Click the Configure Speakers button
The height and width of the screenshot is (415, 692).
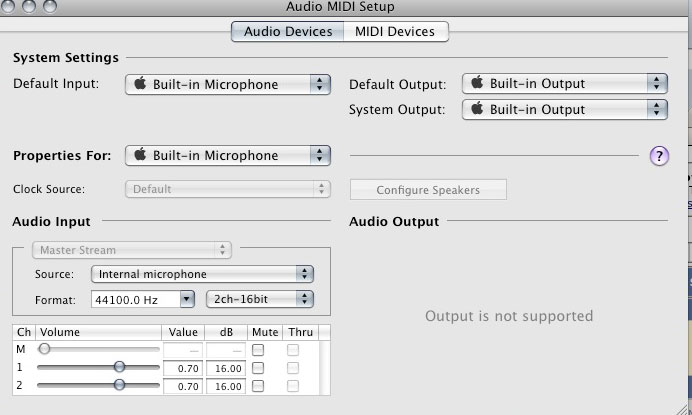(x=428, y=190)
